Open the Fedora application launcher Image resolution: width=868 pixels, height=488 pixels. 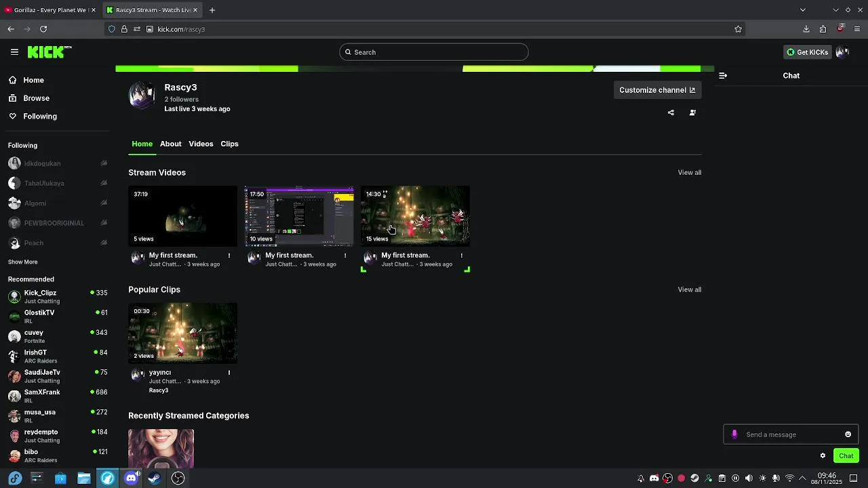pyautogui.click(x=15, y=478)
